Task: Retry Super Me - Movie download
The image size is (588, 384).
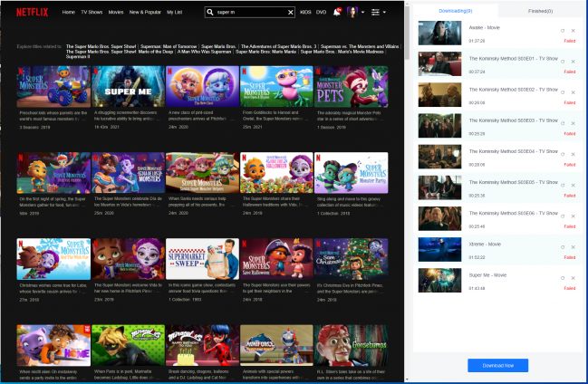Action: tap(563, 278)
